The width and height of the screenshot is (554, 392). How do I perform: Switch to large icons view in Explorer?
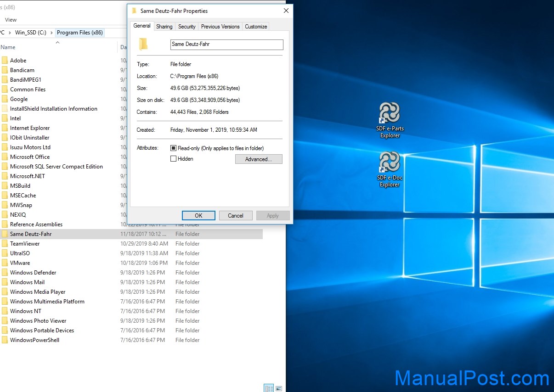pos(279,388)
